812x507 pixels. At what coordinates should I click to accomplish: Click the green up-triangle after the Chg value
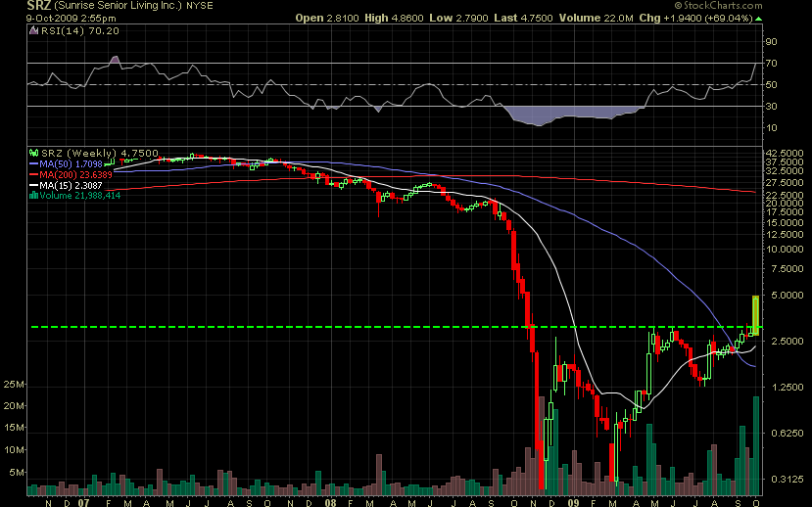pyautogui.click(x=759, y=18)
